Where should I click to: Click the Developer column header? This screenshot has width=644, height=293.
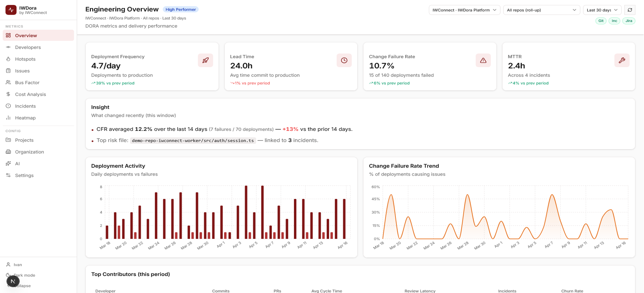pos(105,291)
